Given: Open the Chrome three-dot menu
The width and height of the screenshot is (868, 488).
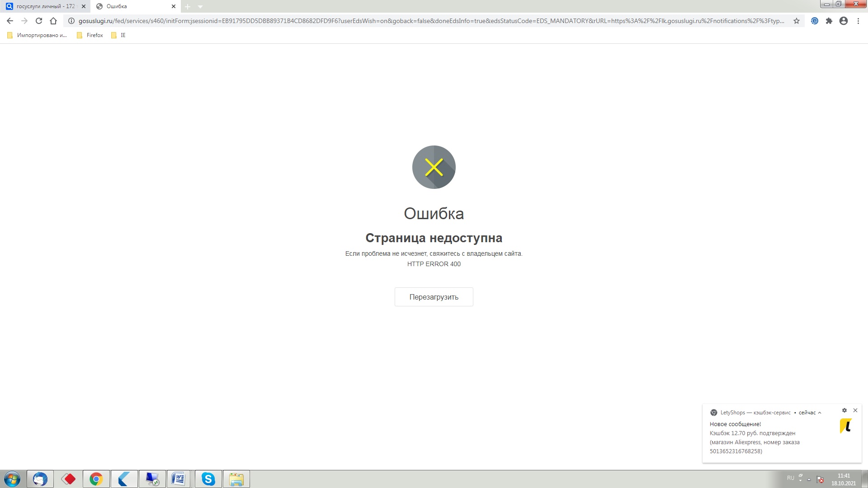Looking at the screenshot, I should pos(858,21).
